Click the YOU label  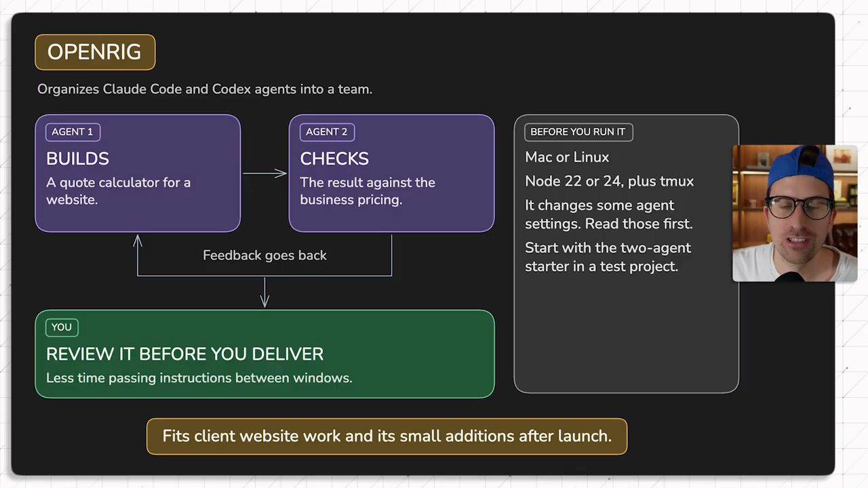pyautogui.click(x=62, y=327)
